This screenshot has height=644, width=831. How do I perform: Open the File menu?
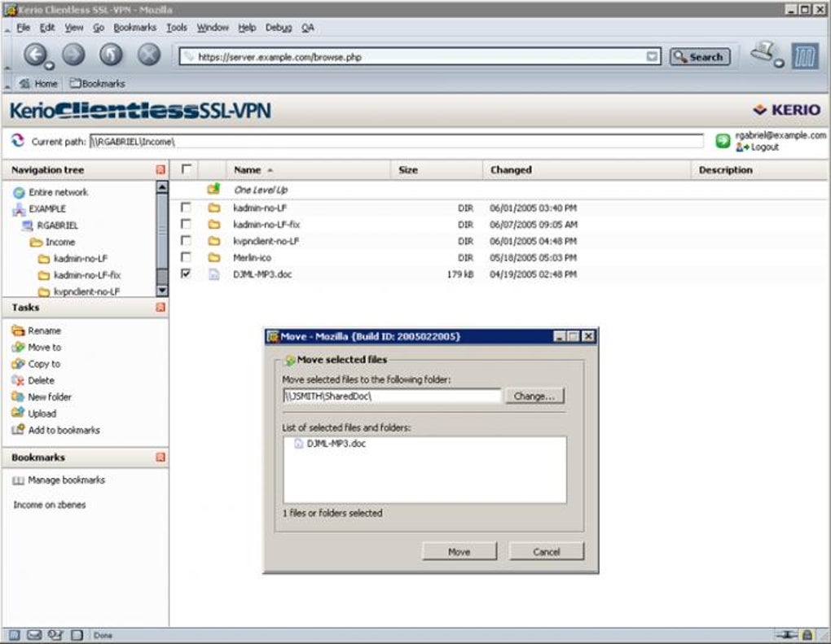coord(23,28)
